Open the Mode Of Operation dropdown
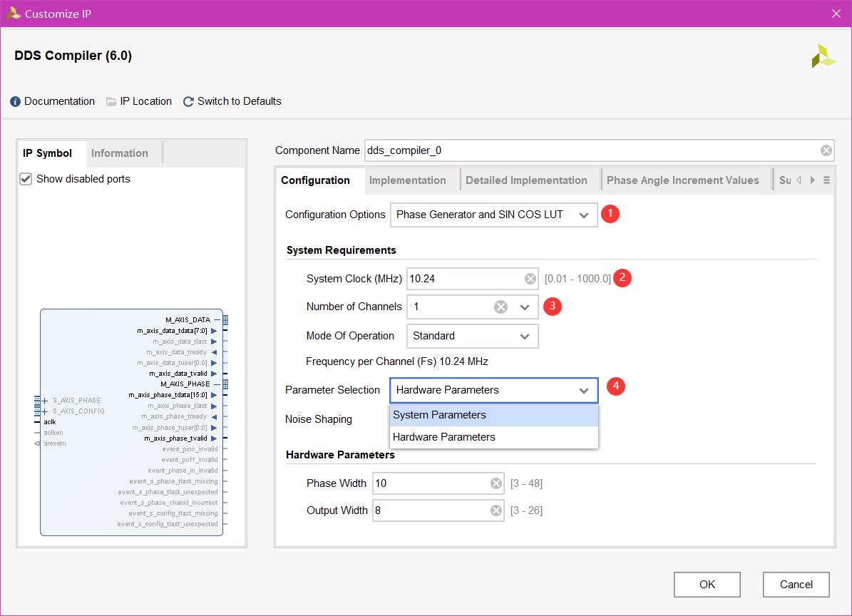This screenshot has width=852, height=616. [x=472, y=337]
